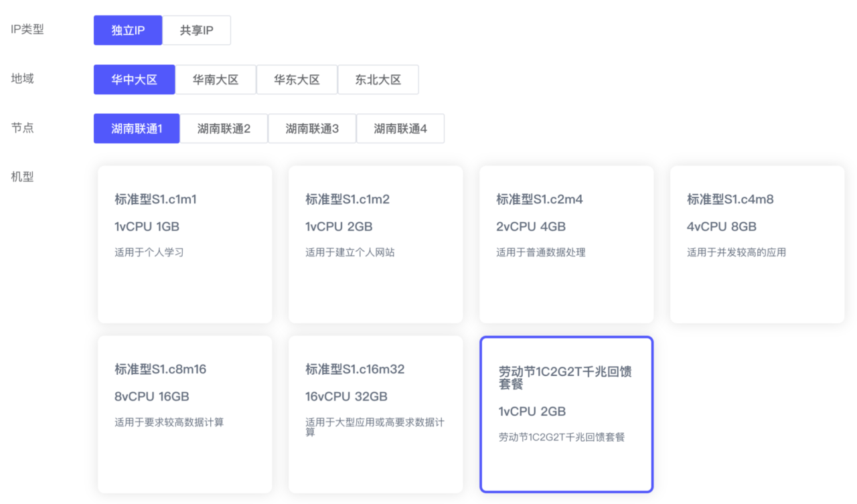Switch IP type to 共享IP
857x504 pixels.
(197, 31)
